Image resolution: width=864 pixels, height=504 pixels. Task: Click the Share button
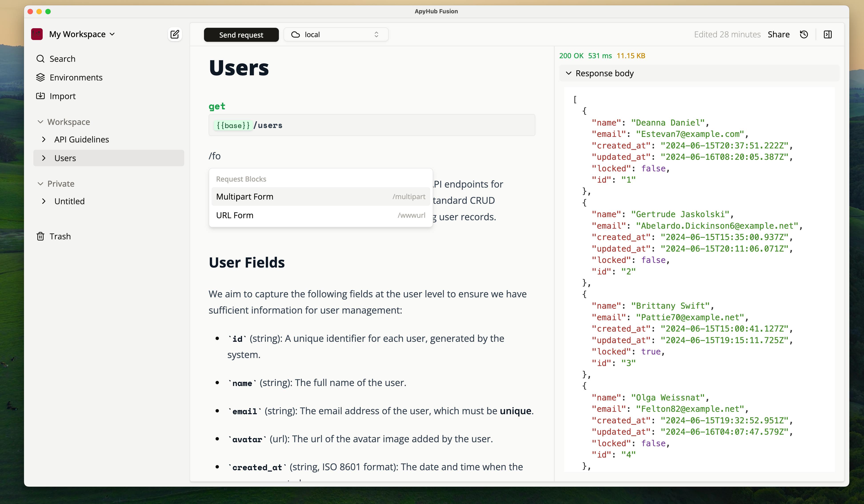tap(779, 34)
